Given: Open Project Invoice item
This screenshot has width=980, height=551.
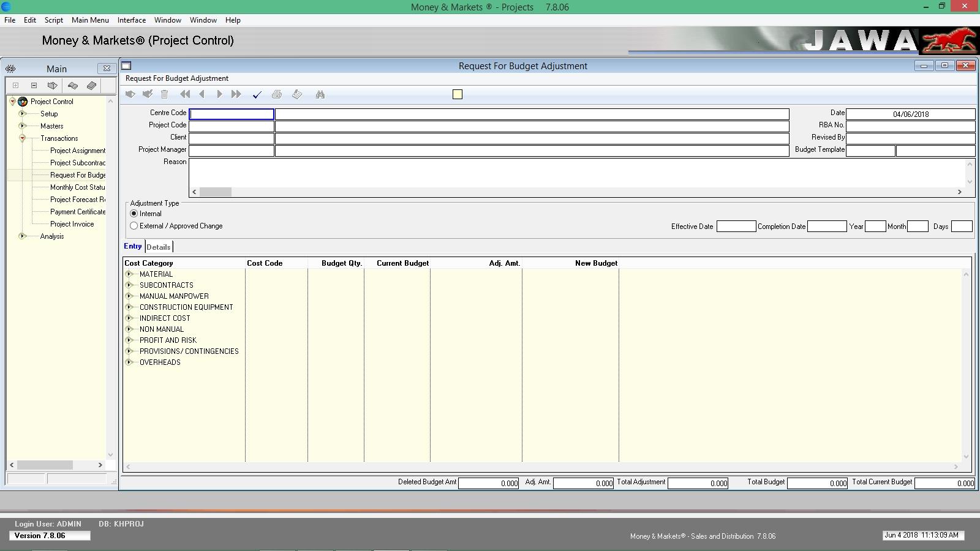Looking at the screenshot, I should point(72,224).
